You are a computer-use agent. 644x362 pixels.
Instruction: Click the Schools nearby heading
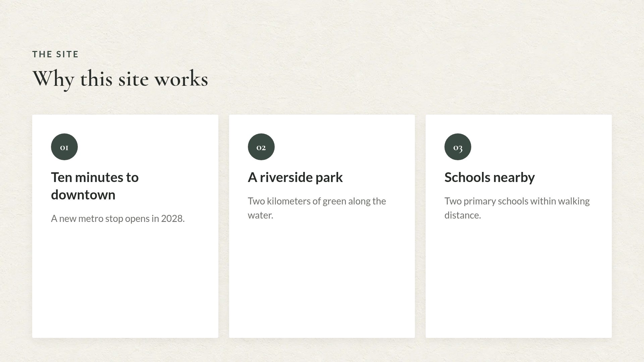(x=490, y=177)
